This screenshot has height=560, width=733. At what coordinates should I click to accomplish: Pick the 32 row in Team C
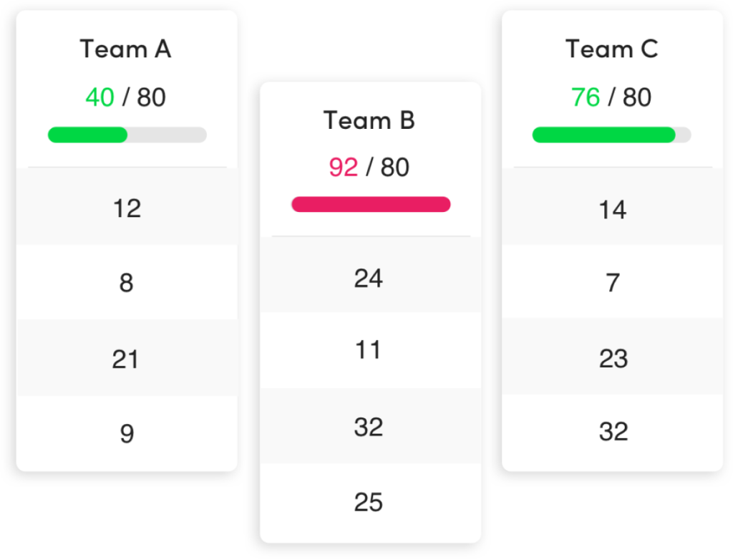click(613, 432)
